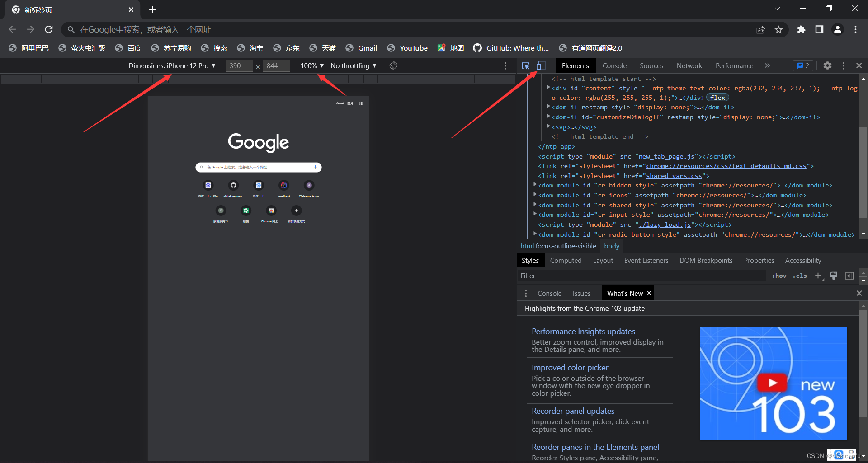Image resolution: width=868 pixels, height=463 pixels.
Task: Reload the page
Action: pos(49,29)
